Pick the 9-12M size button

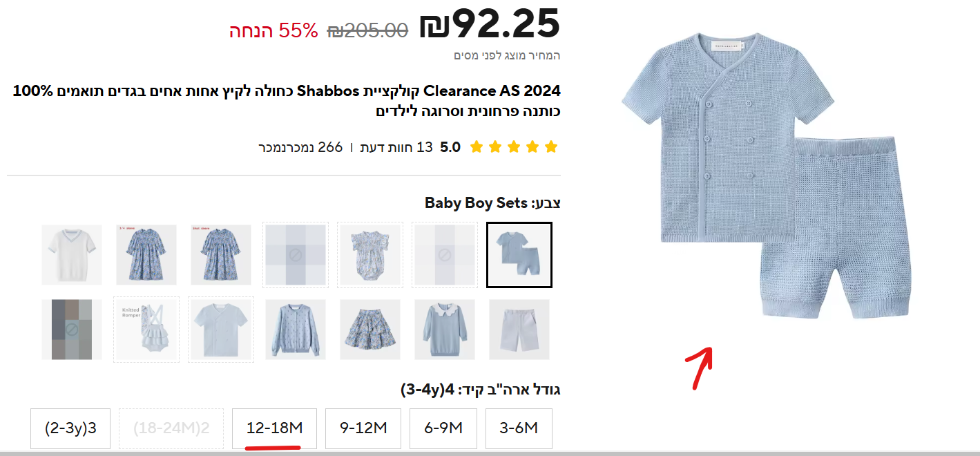point(363,428)
